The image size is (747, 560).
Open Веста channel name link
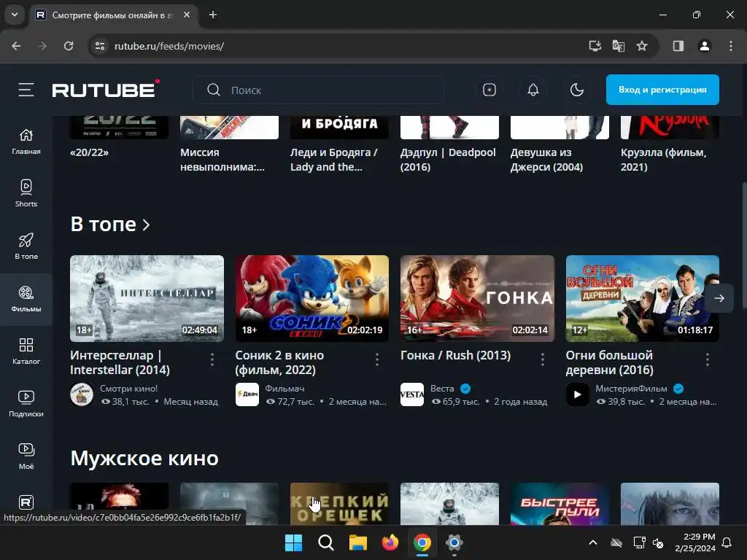click(x=442, y=389)
